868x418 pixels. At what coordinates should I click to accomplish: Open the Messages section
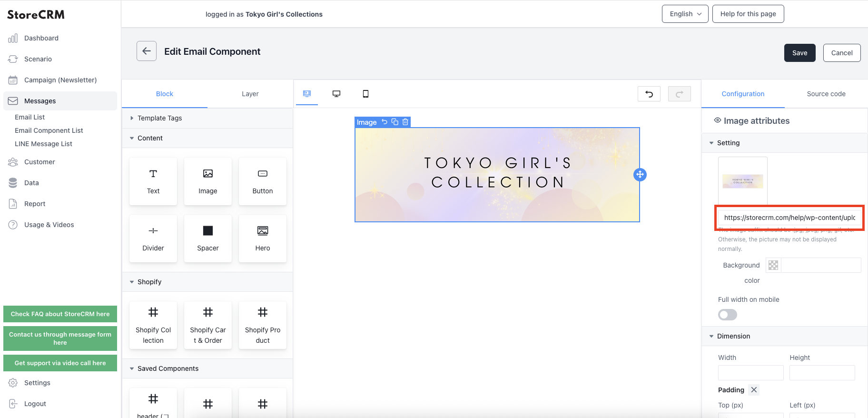60,101
